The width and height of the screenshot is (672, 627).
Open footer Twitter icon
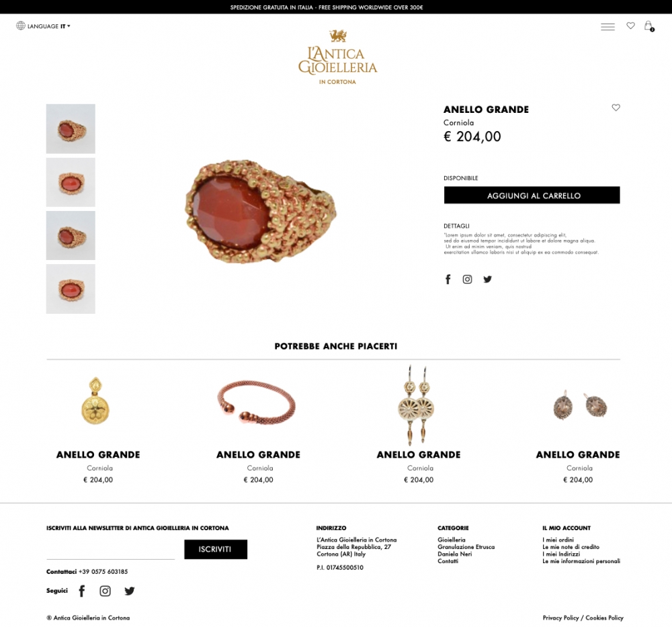coord(130,591)
